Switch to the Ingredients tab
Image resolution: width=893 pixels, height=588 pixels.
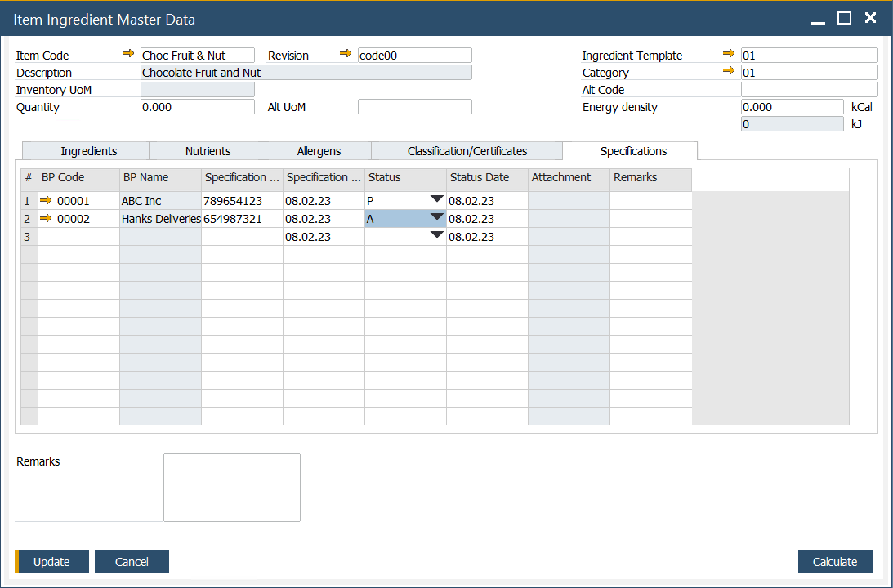(88, 151)
